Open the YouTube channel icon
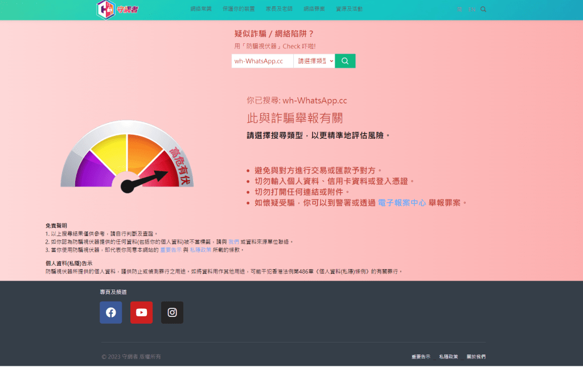Viewport: 583px width, 392px height. (x=141, y=312)
